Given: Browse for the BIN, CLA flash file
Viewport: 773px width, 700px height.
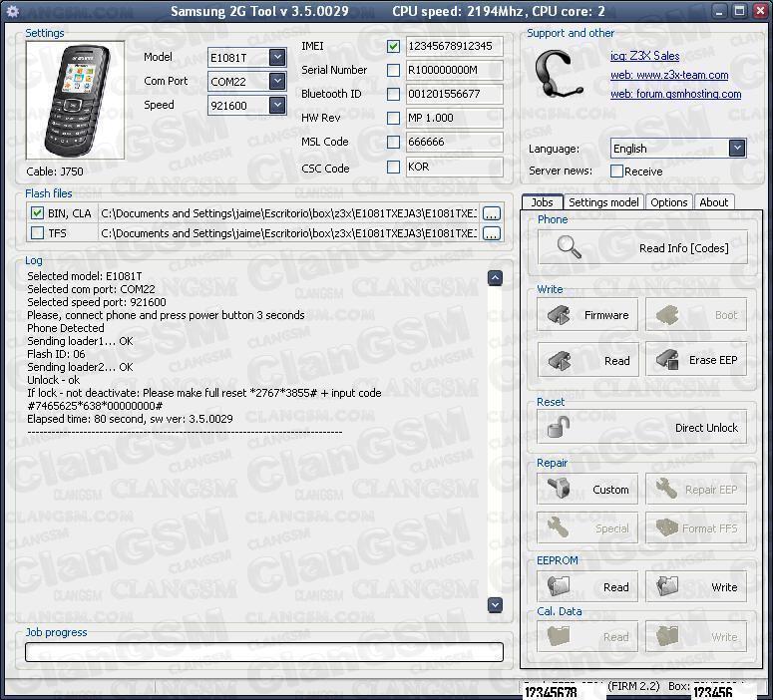Looking at the screenshot, I should [491, 213].
